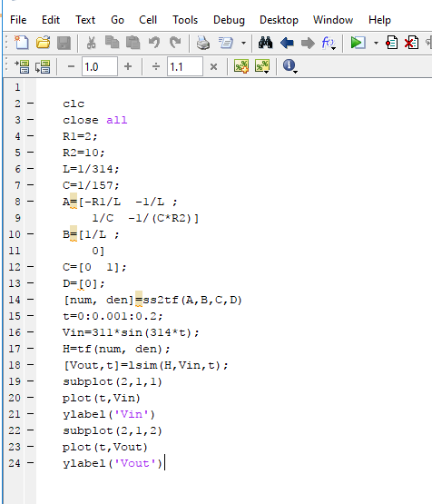
Task: Expand the dropdown next to the publish icon
Action: [244, 43]
